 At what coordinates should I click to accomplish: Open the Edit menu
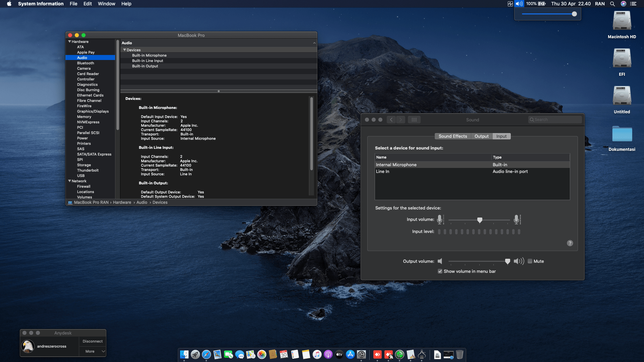[x=88, y=4]
